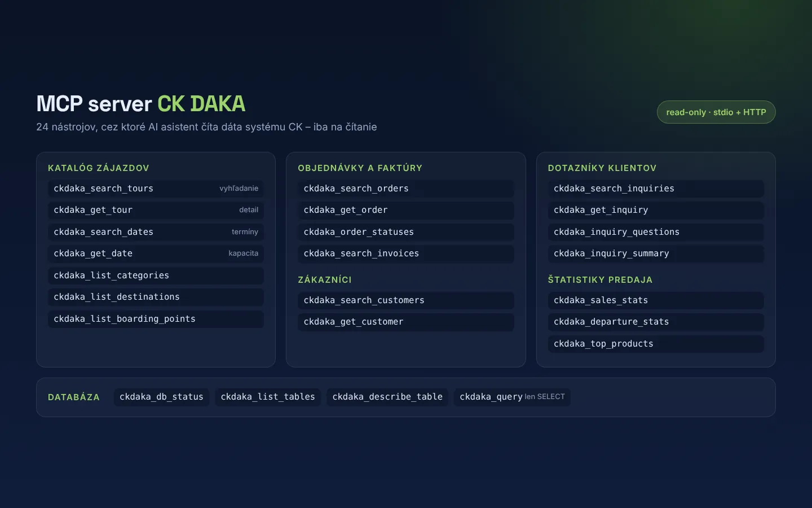Click the ckdaka_list_categories entry
Image resolution: width=812 pixels, height=508 pixels.
pyautogui.click(x=156, y=275)
